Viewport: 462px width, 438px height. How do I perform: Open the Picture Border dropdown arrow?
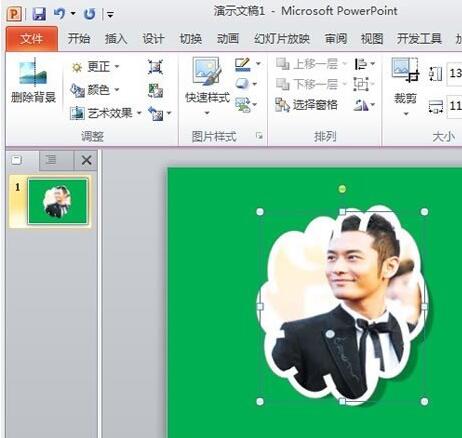click(258, 64)
